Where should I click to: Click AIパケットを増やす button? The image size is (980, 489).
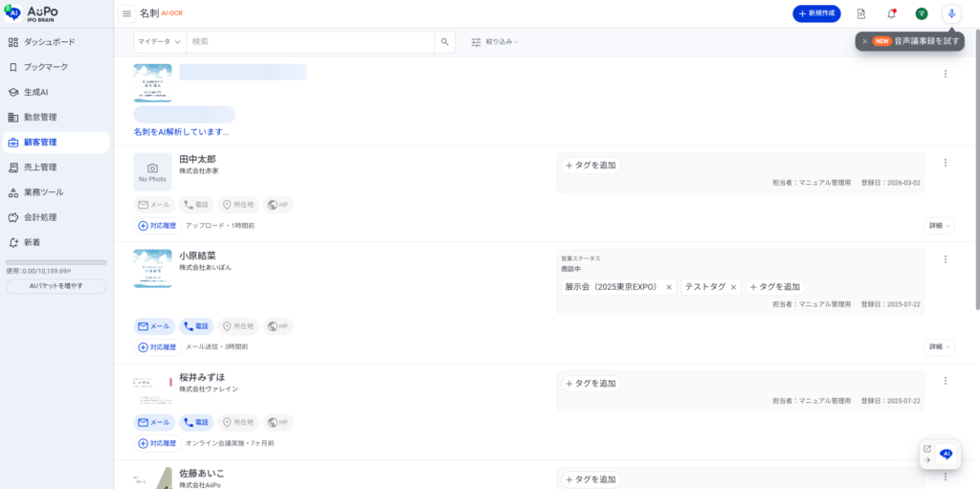(x=56, y=285)
